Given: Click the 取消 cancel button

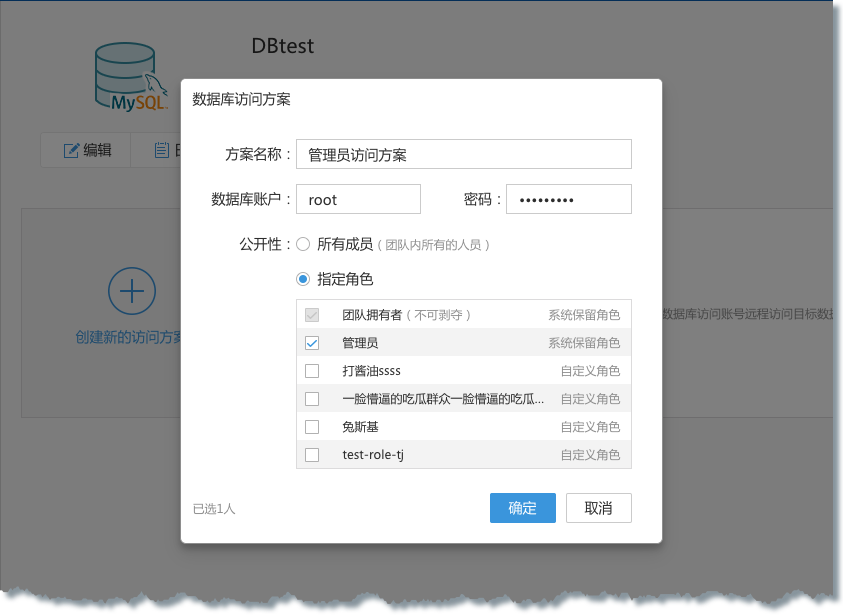Looking at the screenshot, I should pos(598,508).
